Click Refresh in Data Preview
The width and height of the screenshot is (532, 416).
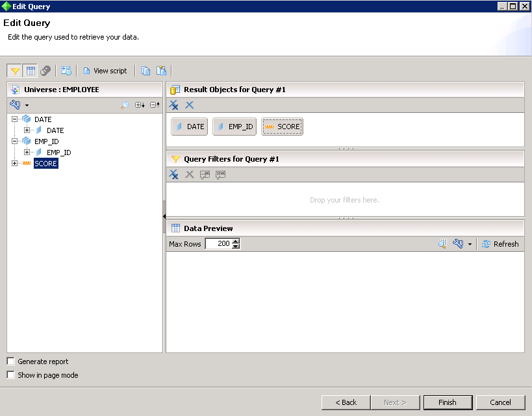500,244
